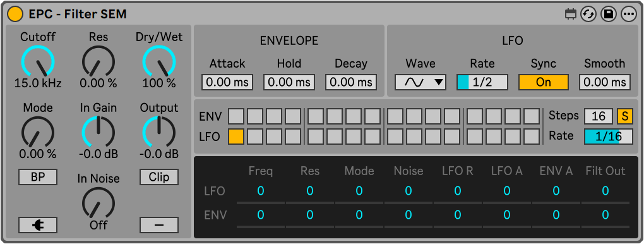Open the device options ellipsis menu
This screenshot has width=644, height=244.
[x=628, y=15]
